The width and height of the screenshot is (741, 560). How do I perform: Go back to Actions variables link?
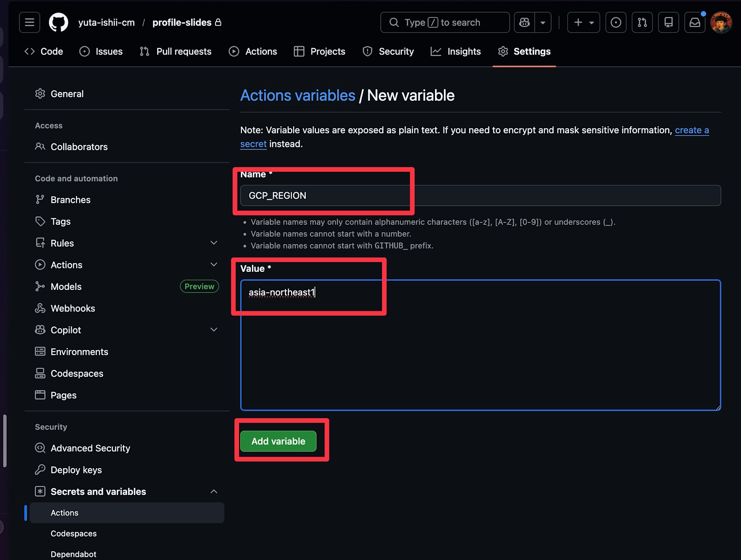[298, 96]
